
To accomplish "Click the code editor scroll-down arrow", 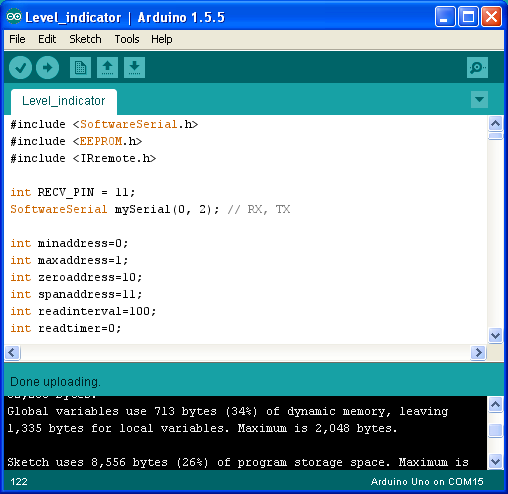I will tap(496, 335).
